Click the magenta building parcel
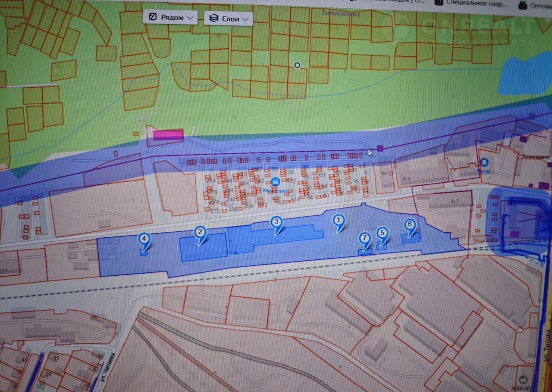This screenshot has width=552, height=392. (x=169, y=135)
